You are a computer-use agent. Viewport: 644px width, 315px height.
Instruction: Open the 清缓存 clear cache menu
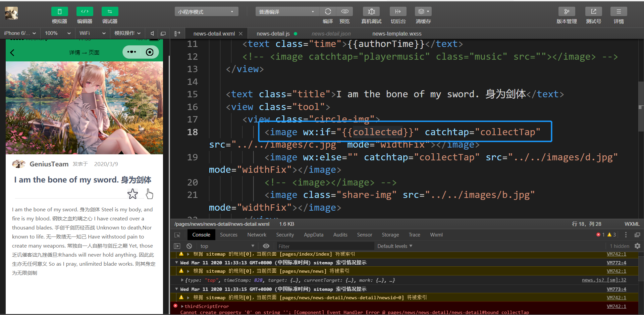click(x=423, y=11)
